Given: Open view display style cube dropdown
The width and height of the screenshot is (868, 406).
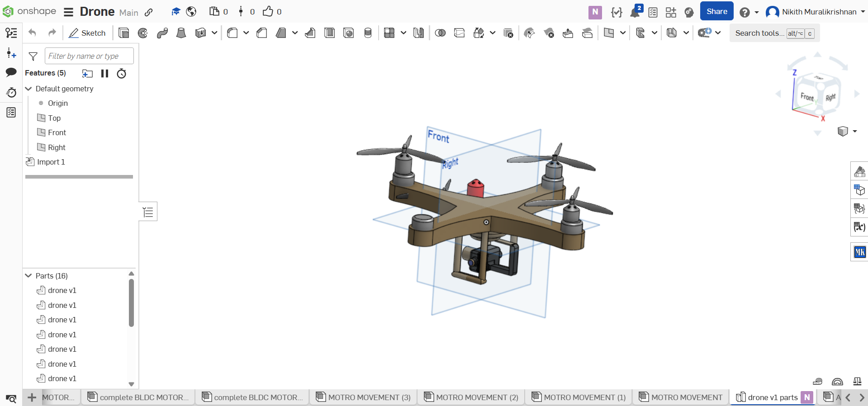Looking at the screenshot, I should (847, 132).
